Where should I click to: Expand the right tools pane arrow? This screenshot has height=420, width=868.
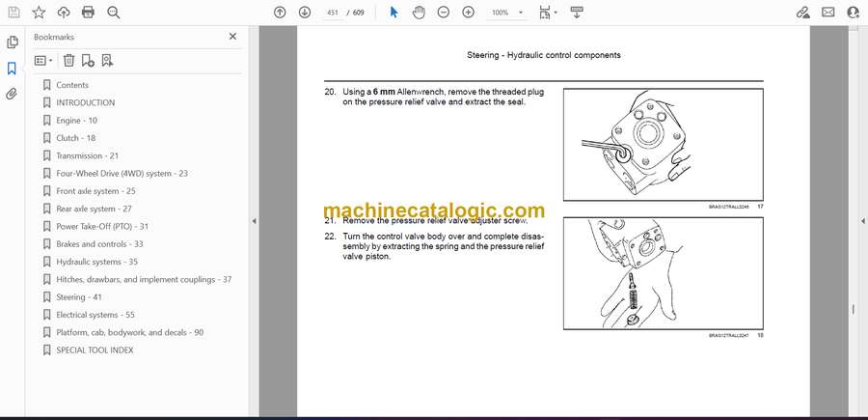862,221
